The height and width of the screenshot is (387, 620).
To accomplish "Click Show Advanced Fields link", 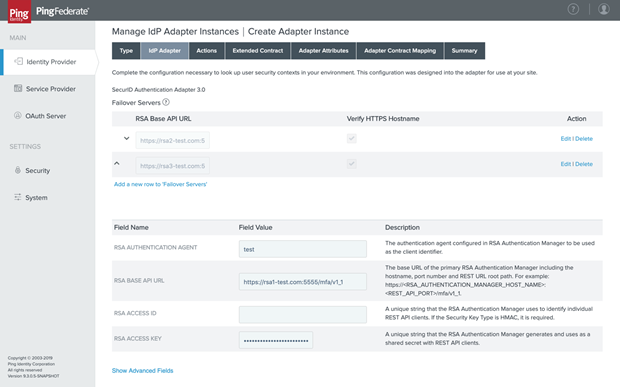I will point(142,370).
